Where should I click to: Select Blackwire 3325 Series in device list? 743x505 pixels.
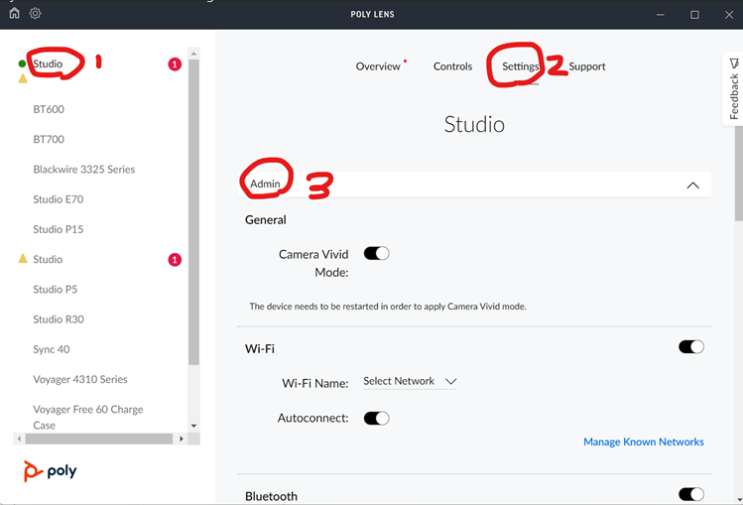pyautogui.click(x=84, y=169)
